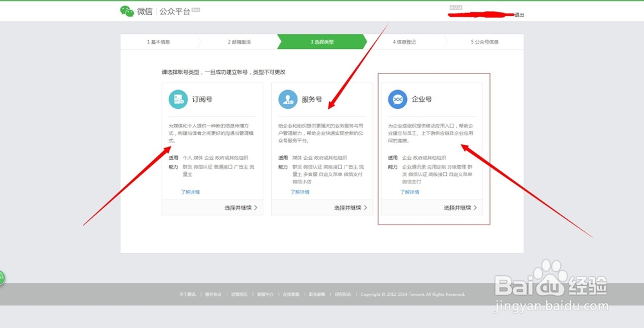Click the 服务号 card title

[312, 99]
